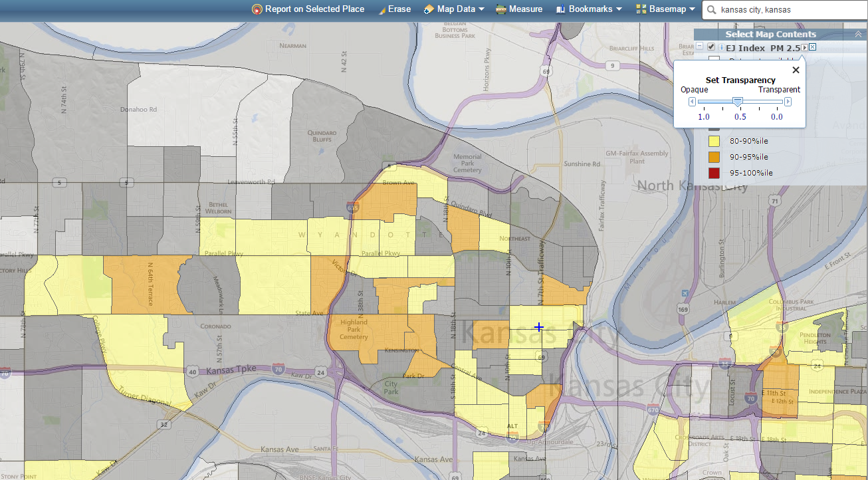Click the transparency slider handle
The image size is (868, 480).
click(x=737, y=102)
